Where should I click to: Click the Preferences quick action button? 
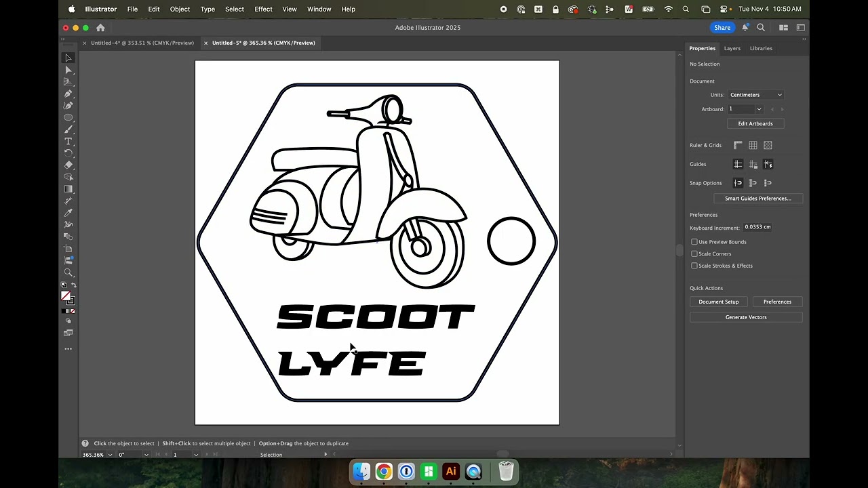pos(777,302)
